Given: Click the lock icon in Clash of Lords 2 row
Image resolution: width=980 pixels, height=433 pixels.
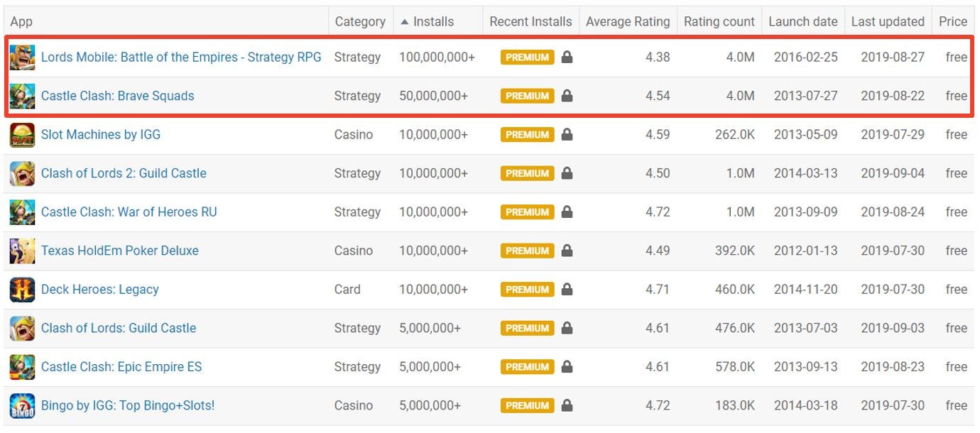Looking at the screenshot, I should pyautogui.click(x=567, y=172).
